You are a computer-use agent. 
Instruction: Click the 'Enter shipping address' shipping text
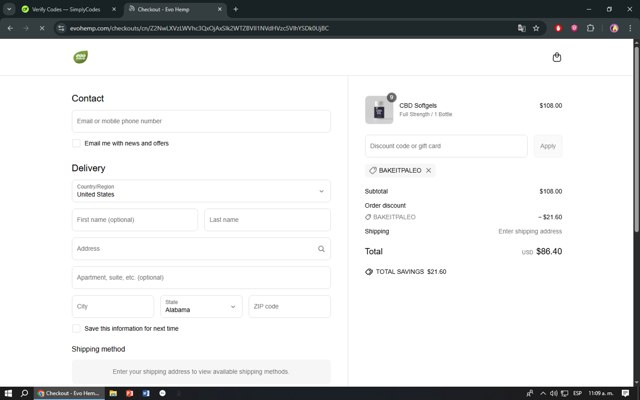(530, 231)
